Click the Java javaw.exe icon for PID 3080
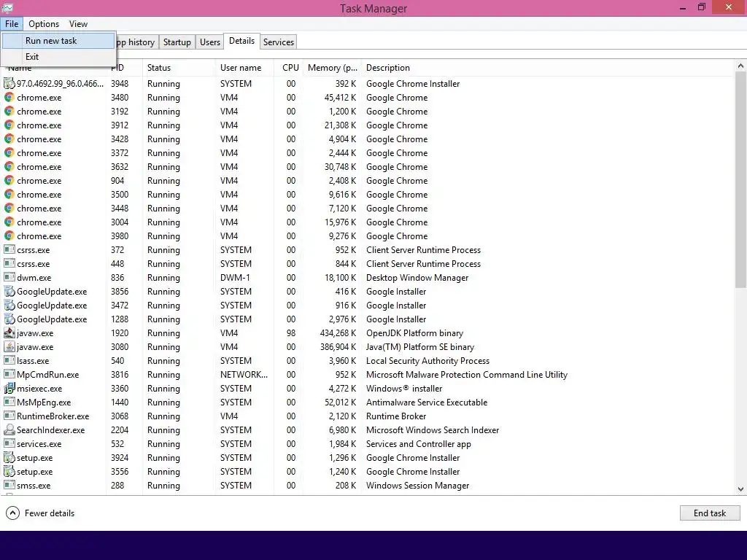The width and height of the screenshot is (747, 560). pyautogui.click(x=9, y=346)
